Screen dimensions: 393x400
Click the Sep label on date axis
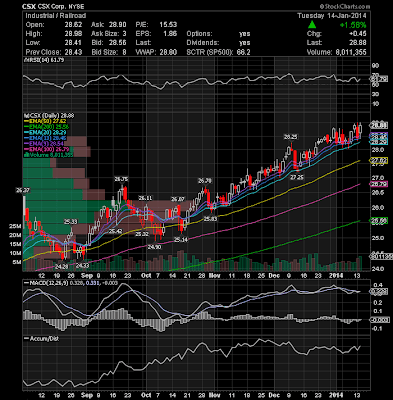click(x=87, y=276)
